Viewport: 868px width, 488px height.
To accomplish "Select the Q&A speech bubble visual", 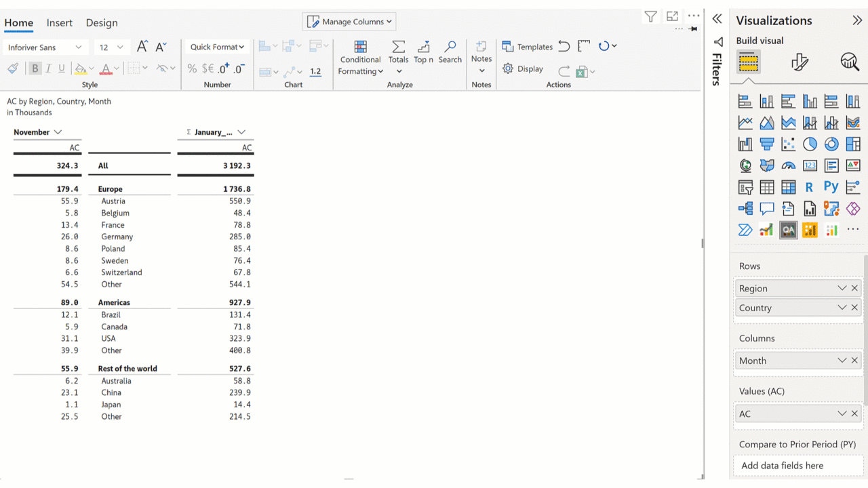I will coord(767,209).
